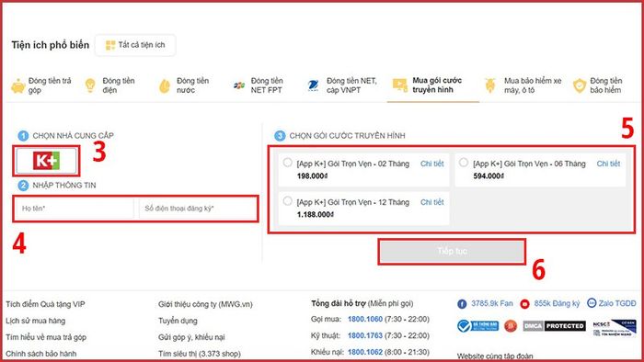
Task: Open the Facebook fan page icon
Action: (x=462, y=304)
